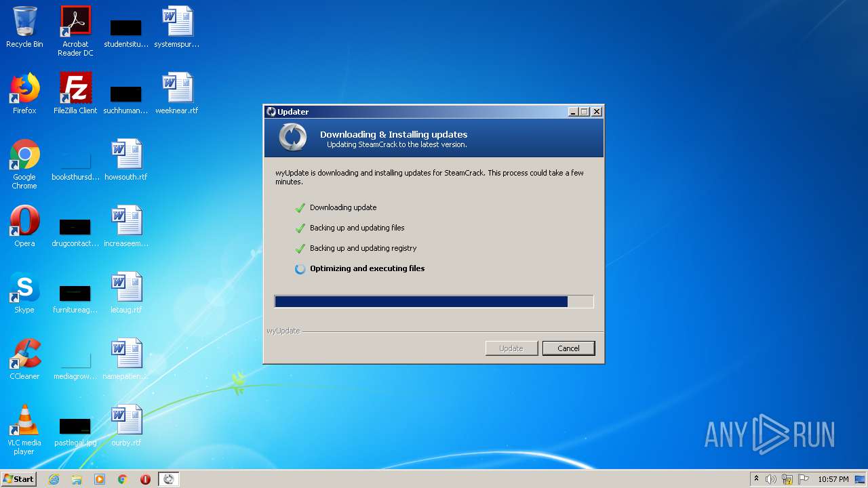Image resolution: width=868 pixels, height=488 pixels.
Task: Open Chrome from the taskbar
Action: (123, 479)
